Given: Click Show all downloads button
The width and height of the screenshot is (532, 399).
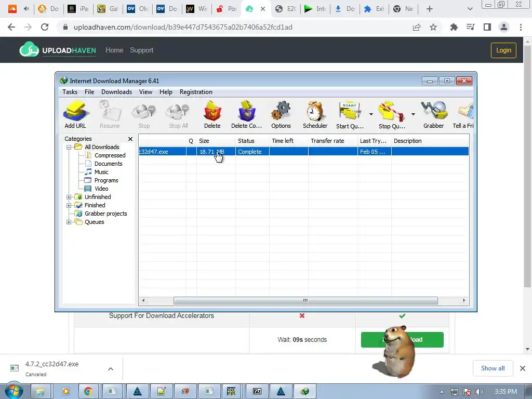Looking at the screenshot, I should click(x=493, y=368).
